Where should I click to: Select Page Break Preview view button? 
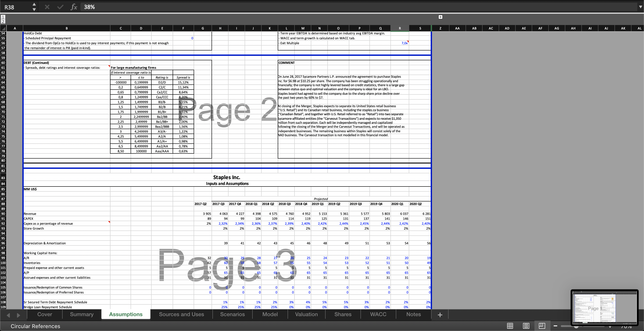[542, 326]
